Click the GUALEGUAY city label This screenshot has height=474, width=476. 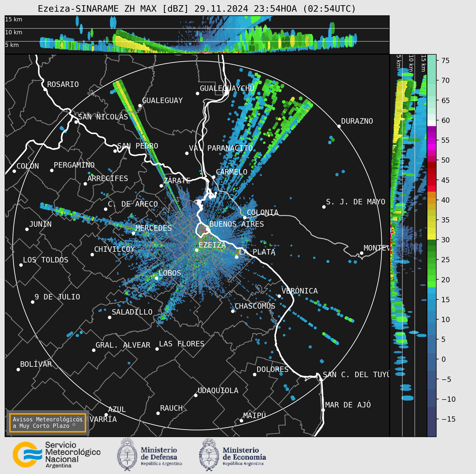click(162, 100)
